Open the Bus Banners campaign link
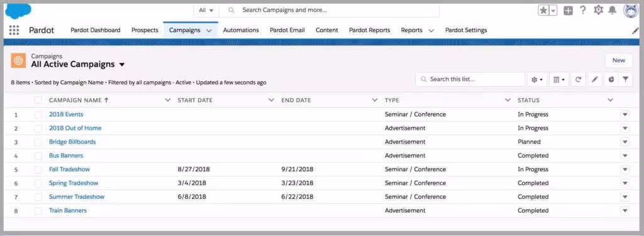The width and height of the screenshot is (644, 236). 66,155
